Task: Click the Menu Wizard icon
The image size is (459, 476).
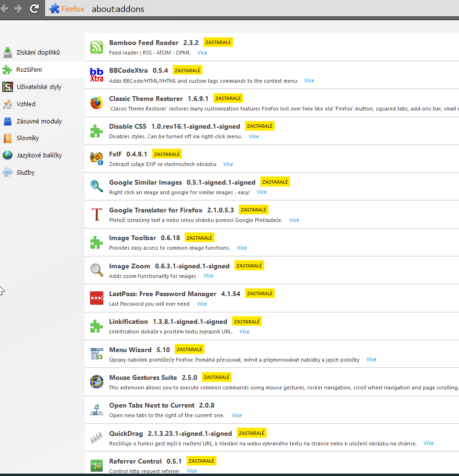Action: click(97, 354)
